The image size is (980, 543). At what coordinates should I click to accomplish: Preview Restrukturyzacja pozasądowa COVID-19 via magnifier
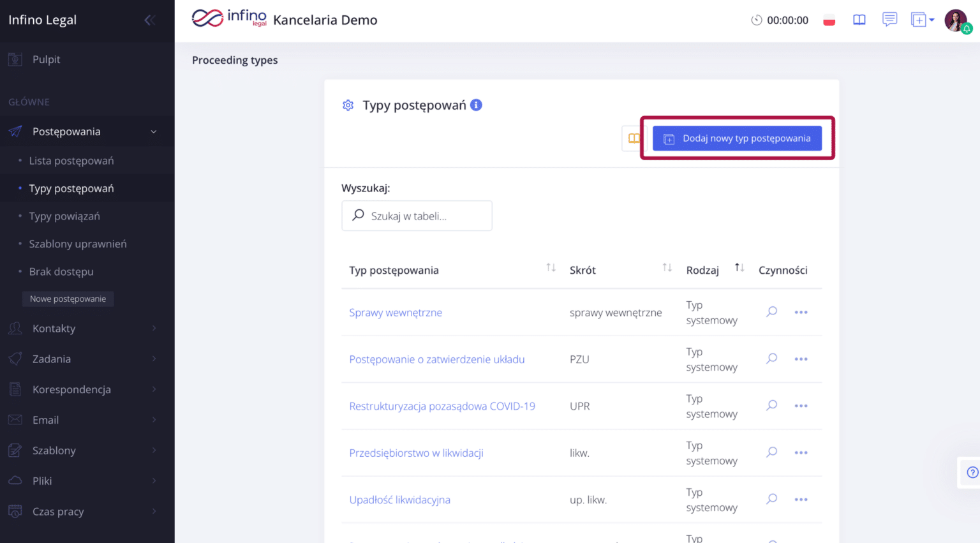tap(772, 405)
